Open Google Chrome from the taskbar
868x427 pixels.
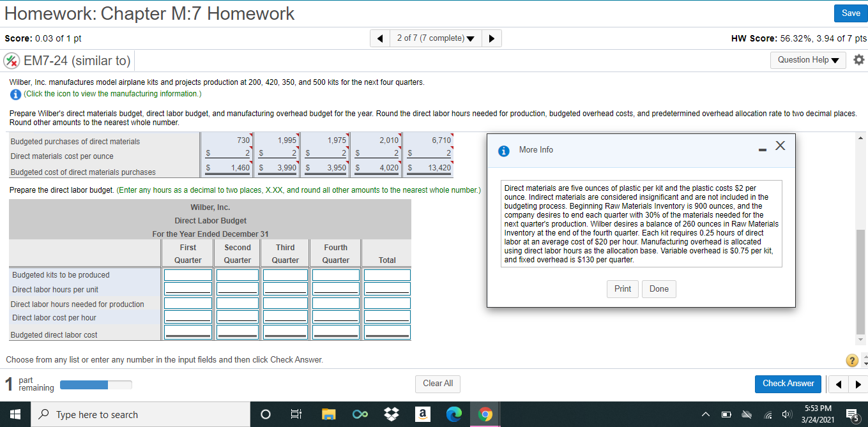pyautogui.click(x=485, y=414)
